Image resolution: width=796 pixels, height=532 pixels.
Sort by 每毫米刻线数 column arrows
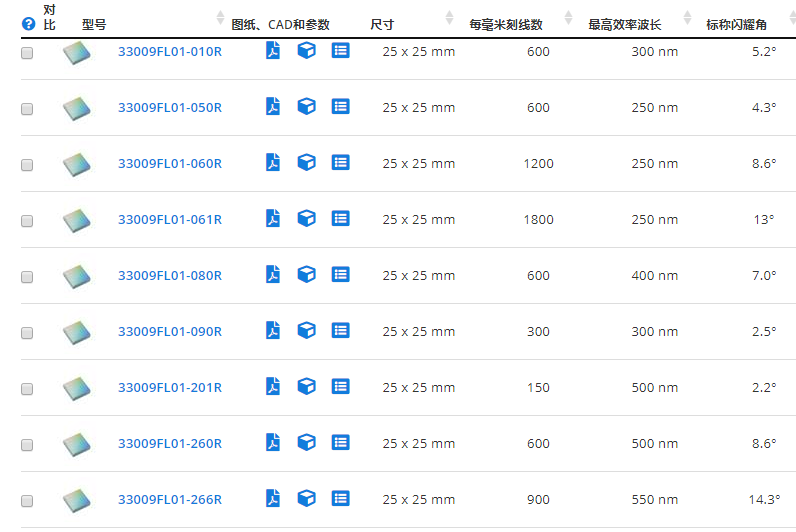click(568, 18)
